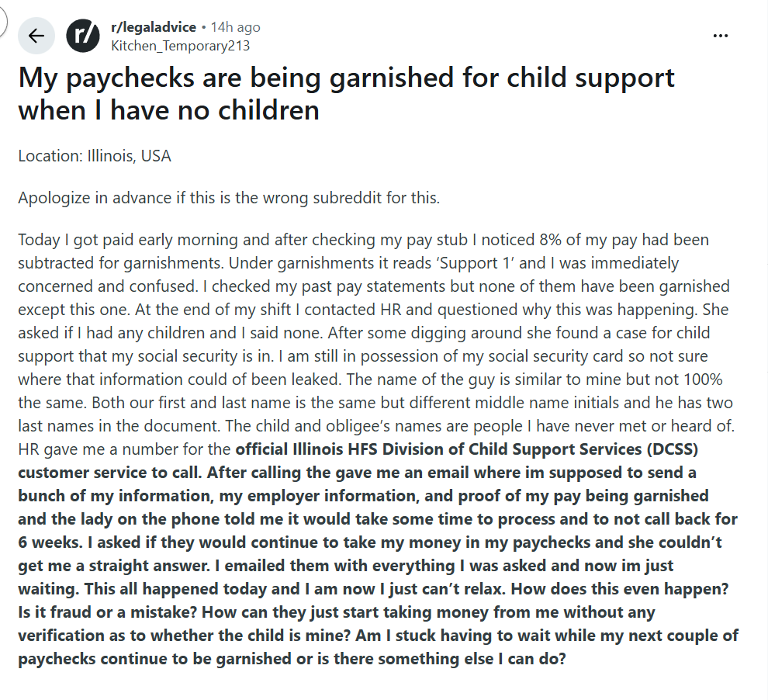Viewport: 768px width, 700px height.
Task: Click the bold text '6 weeks.'
Action: click(x=50, y=542)
